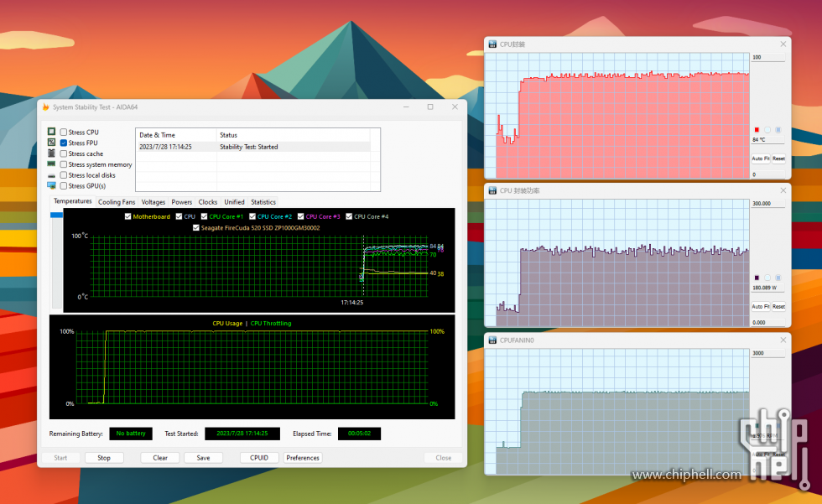Hide the CPU Core #1 graph line
This screenshot has height=504, width=822.
(x=204, y=216)
